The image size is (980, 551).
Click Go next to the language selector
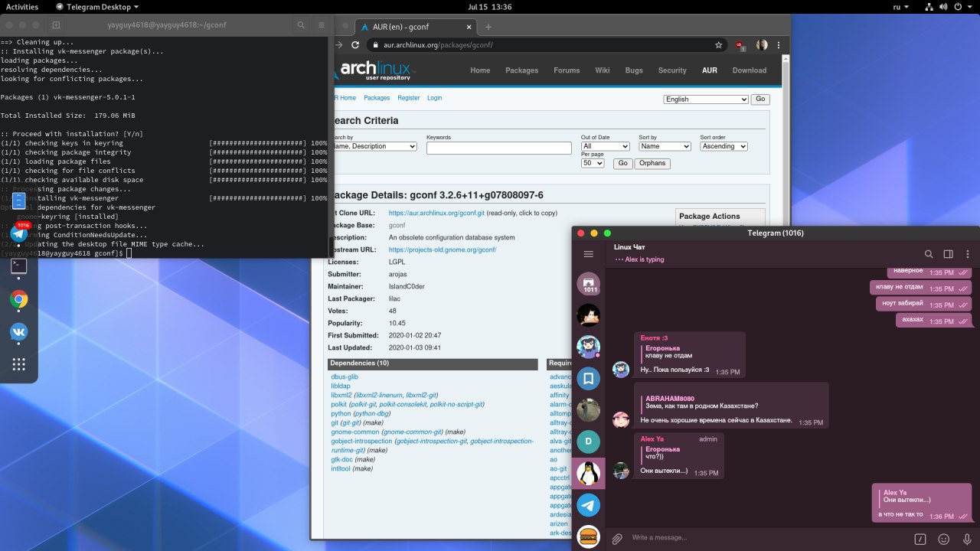(760, 99)
